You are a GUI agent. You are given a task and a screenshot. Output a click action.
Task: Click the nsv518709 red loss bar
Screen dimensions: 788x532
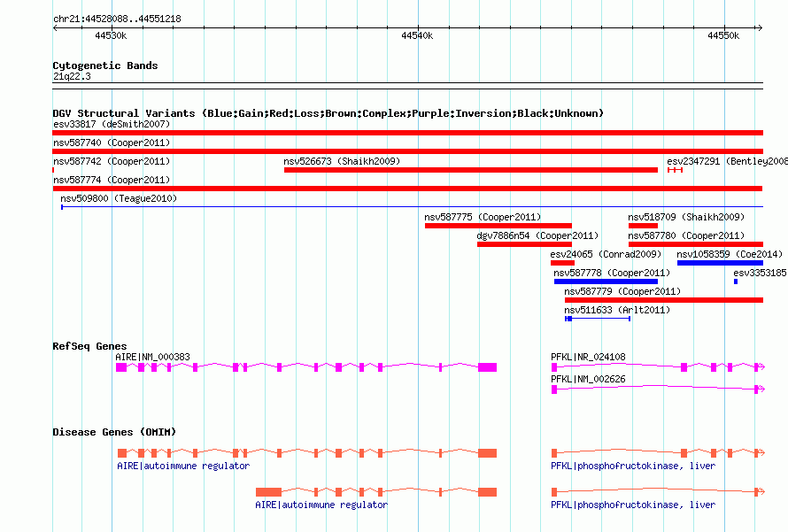coord(643,226)
